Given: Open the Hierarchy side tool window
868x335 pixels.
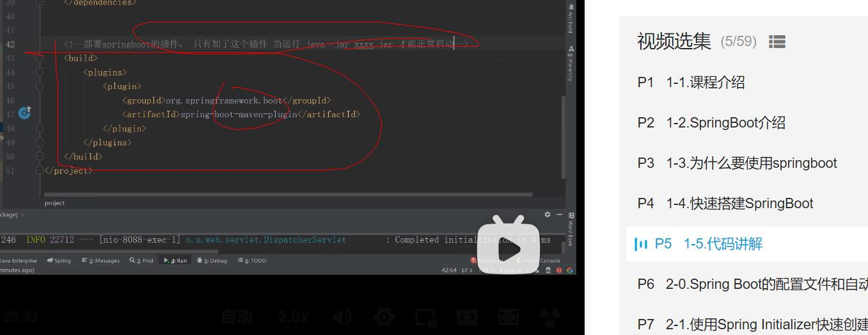Looking at the screenshot, I should pos(571,63).
